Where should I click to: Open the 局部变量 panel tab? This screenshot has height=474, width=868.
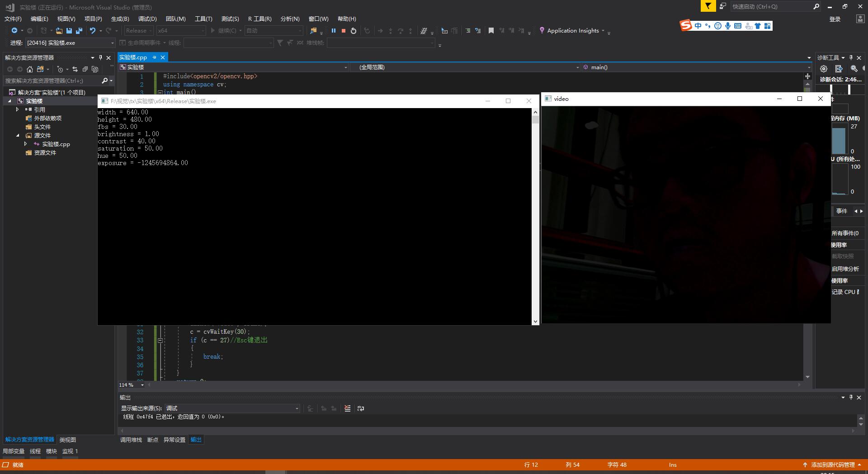[14, 451]
